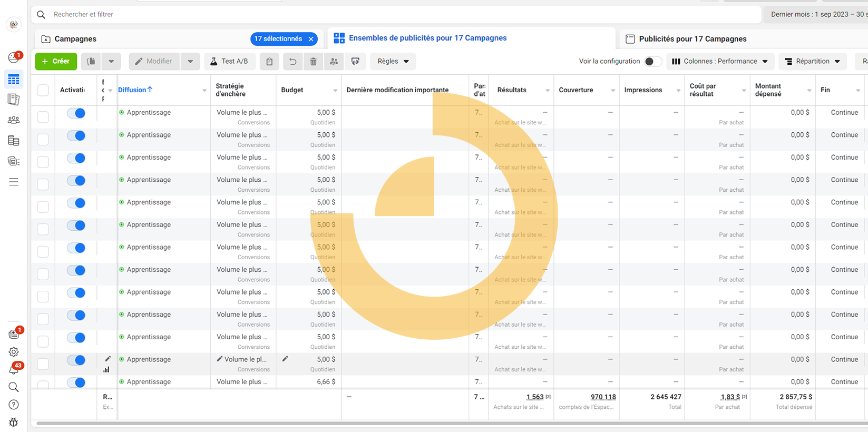
Task: Click the Modifier button
Action: tap(154, 62)
